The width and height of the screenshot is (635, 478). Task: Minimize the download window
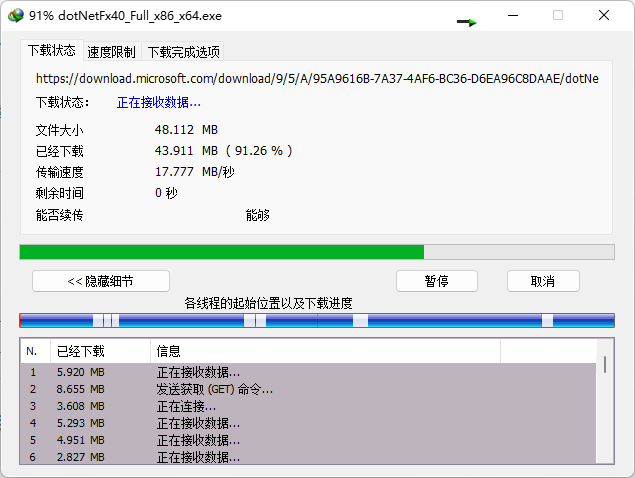pos(513,15)
